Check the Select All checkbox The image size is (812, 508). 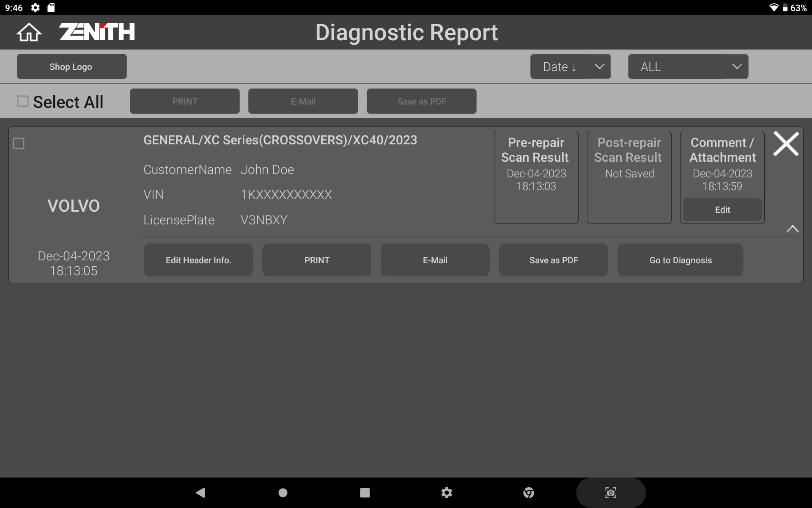23,101
